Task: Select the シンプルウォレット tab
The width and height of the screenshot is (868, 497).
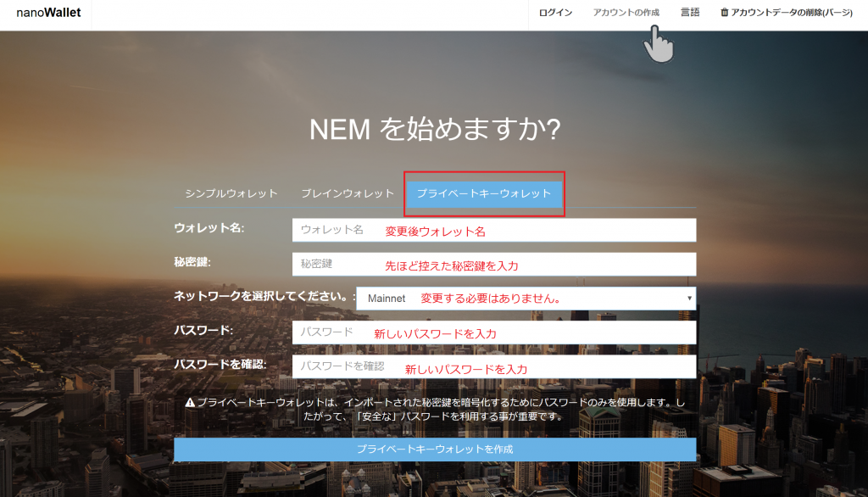Action: tap(231, 193)
